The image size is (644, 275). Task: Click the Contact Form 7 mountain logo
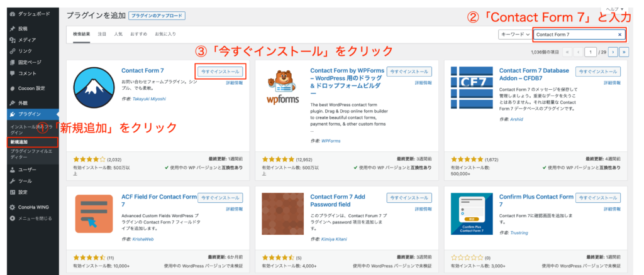pos(94,87)
